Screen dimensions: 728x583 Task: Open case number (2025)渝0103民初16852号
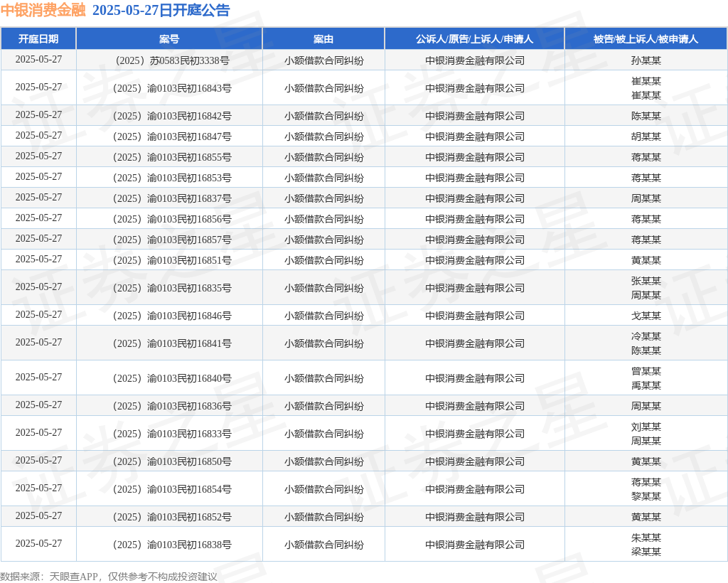[172, 517]
